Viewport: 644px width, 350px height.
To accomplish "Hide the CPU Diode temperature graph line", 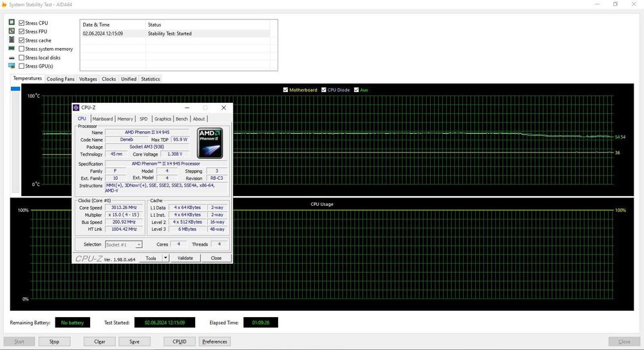I will pos(324,90).
